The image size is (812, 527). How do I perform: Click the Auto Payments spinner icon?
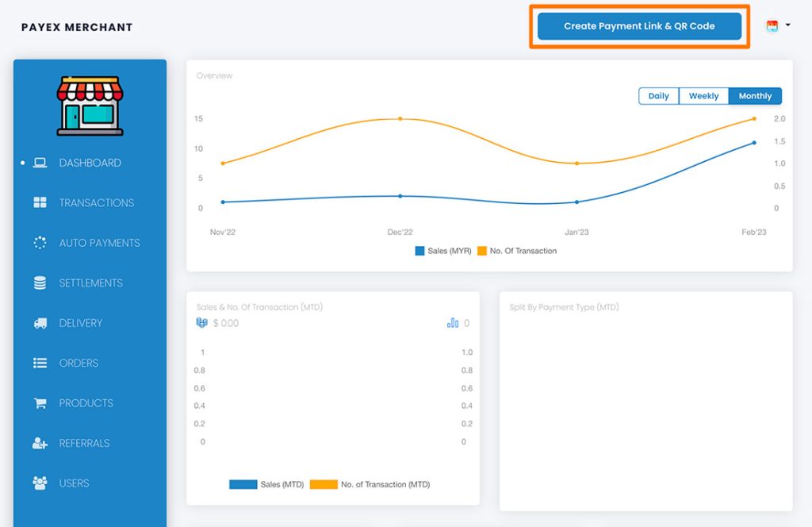click(40, 243)
